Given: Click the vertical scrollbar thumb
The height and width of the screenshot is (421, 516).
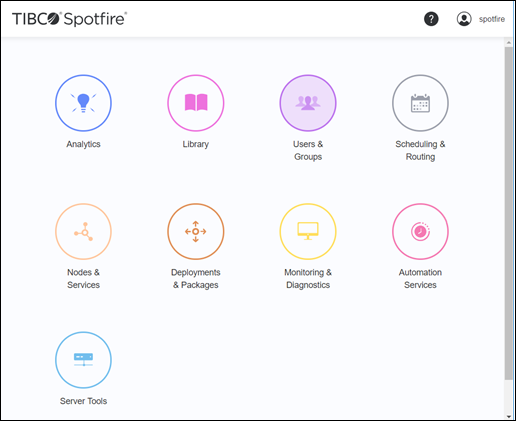Looking at the screenshot, I should 509,213.
